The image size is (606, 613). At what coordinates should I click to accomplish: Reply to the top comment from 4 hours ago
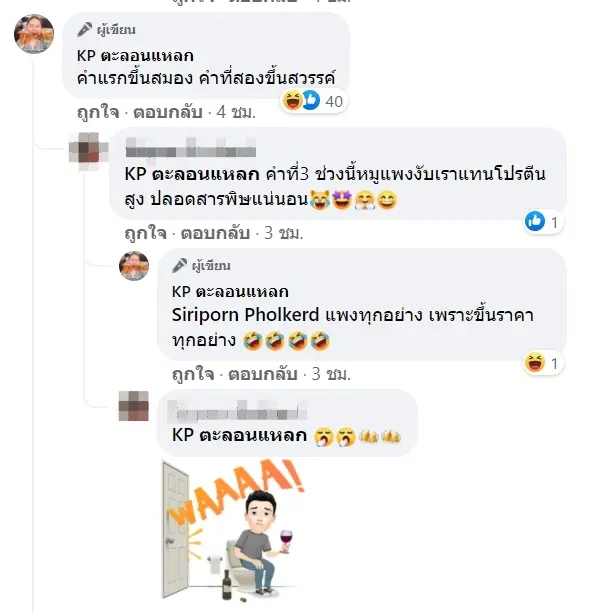(x=168, y=113)
